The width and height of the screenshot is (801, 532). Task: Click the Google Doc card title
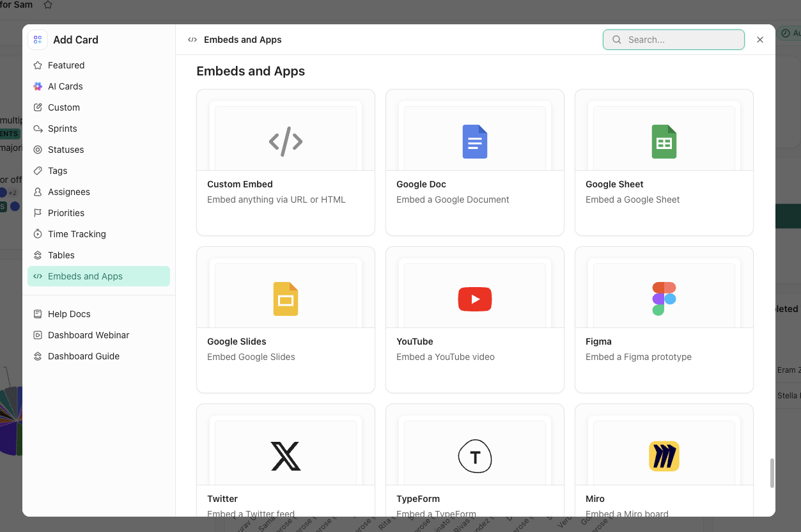pos(421,184)
